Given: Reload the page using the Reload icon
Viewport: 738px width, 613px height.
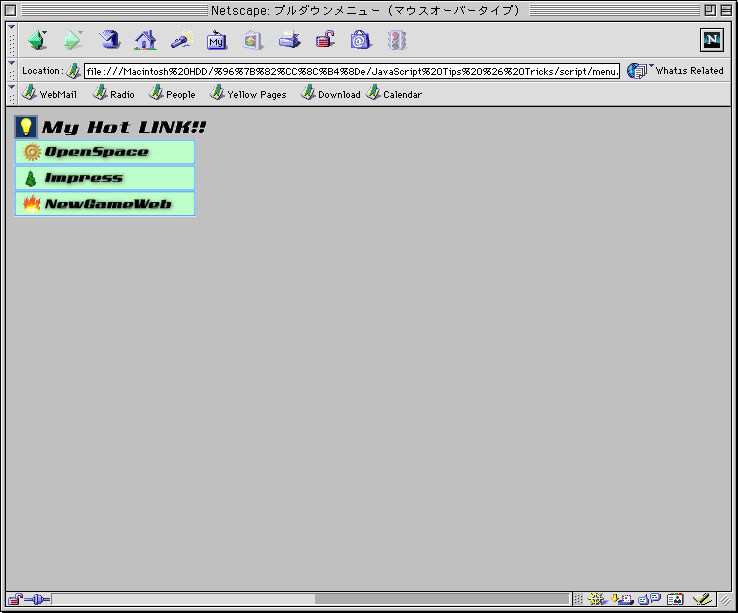Looking at the screenshot, I should tap(110, 40).
